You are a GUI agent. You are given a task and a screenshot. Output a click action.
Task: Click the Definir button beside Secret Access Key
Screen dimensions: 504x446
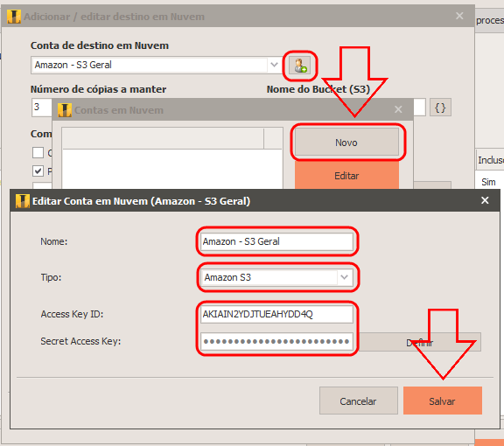(420, 342)
